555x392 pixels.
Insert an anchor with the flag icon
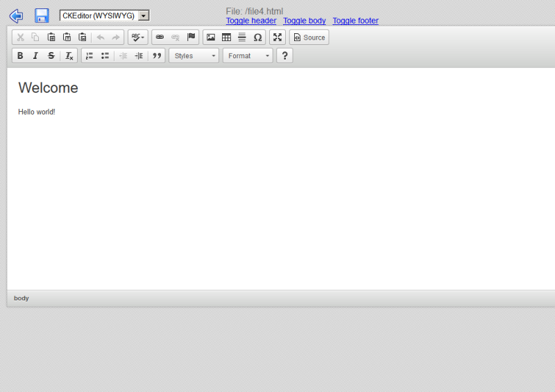click(x=191, y=37)
